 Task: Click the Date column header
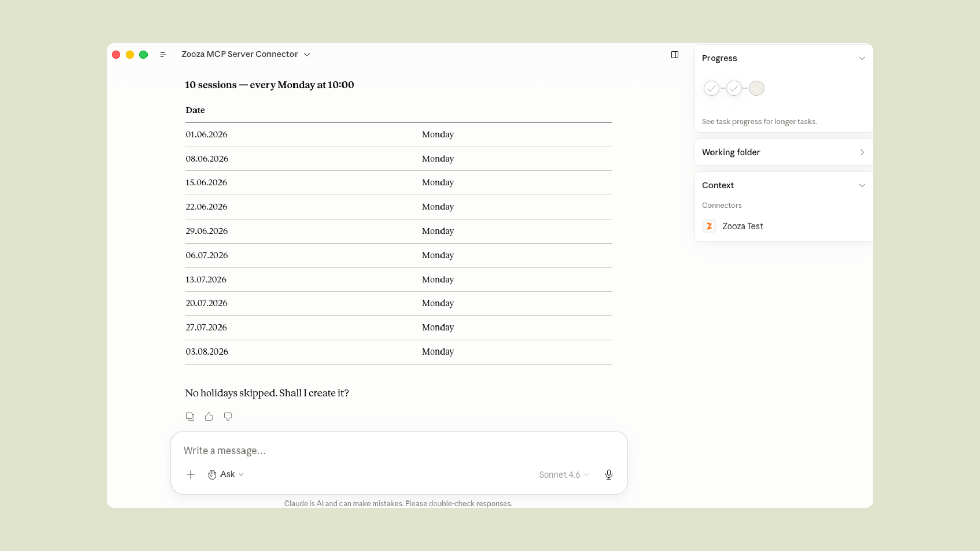tap(195, 110)
